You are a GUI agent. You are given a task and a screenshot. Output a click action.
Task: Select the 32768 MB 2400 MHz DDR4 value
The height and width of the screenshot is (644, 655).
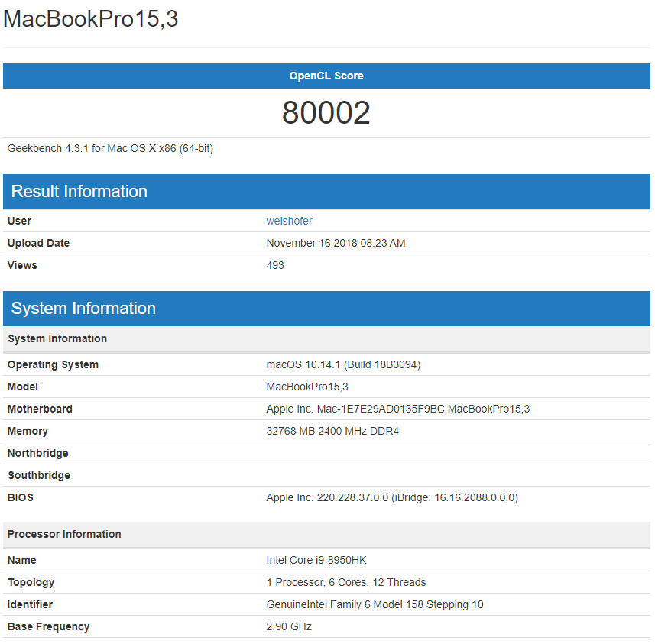[332, 431]
